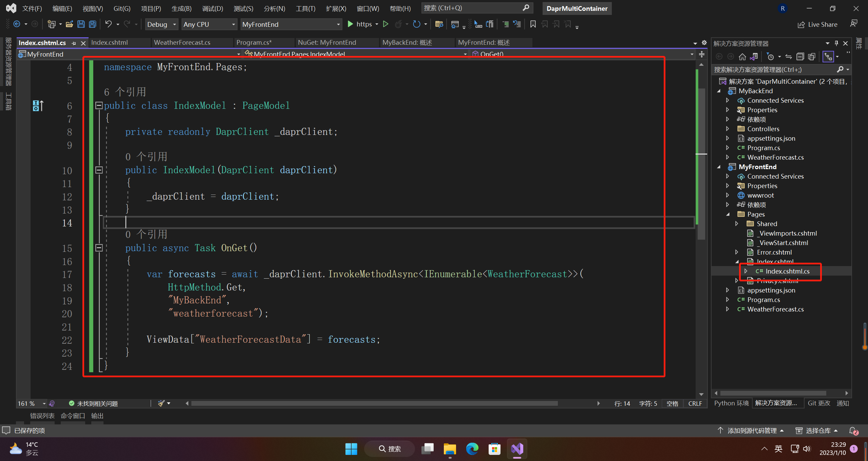Viewport: 868px width, 461px height.
Task: Open the Debug configuration dropdown
Action: pos(162,24)
